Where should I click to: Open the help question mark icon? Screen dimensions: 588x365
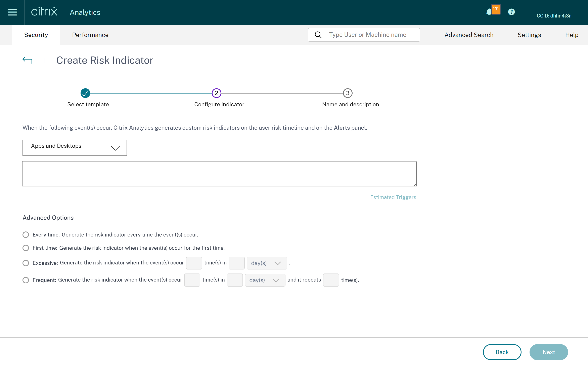click(511, 12)
